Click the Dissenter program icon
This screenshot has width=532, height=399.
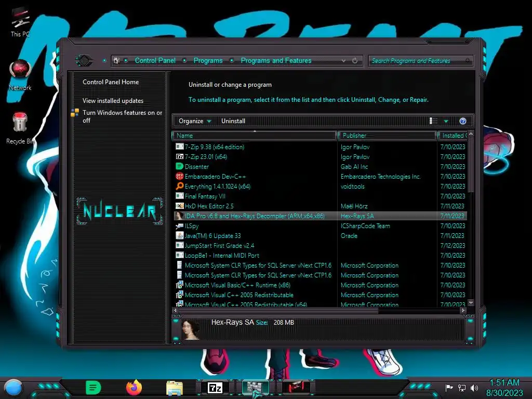point(179,167)
